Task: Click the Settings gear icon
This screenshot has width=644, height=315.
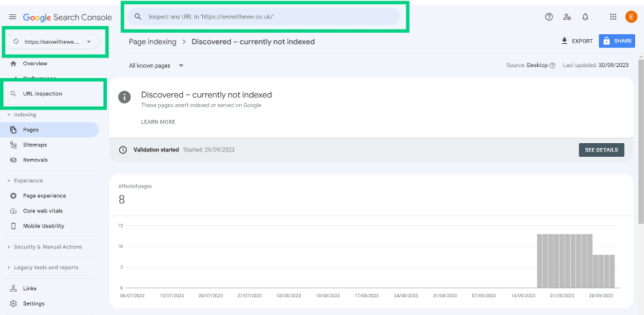Action: (x=13, y=303)
